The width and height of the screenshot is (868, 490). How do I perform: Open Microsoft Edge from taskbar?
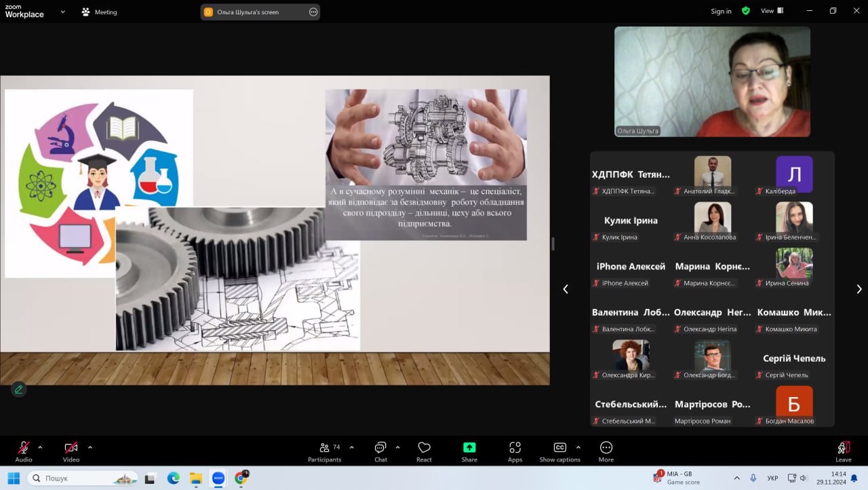point(173,478)
